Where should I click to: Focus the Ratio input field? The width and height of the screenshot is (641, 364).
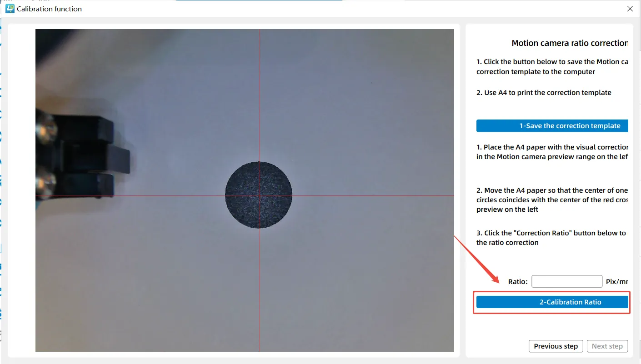point(566,282)
